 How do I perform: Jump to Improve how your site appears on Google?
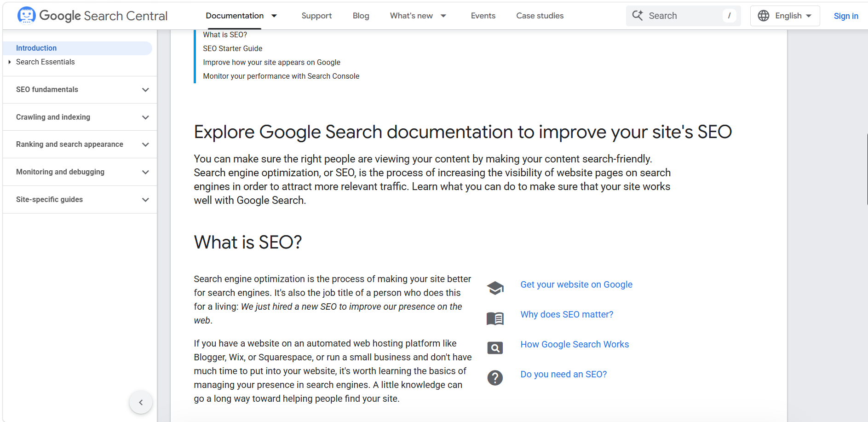(271, 63)
